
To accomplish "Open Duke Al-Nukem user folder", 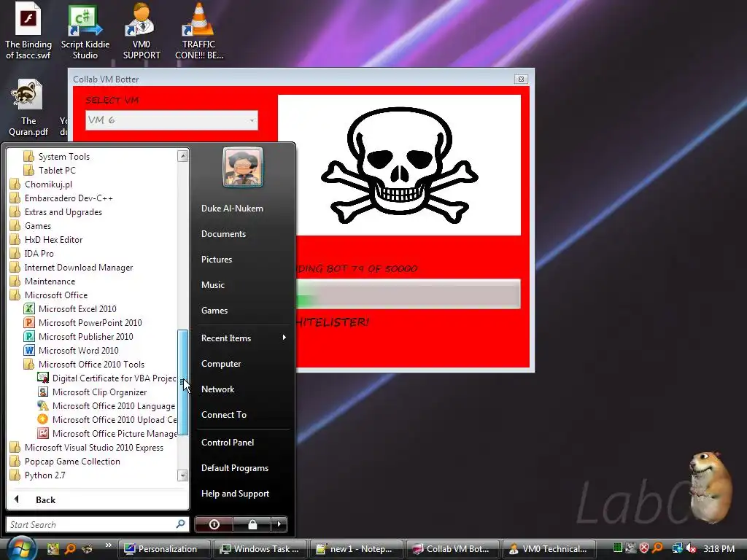I will click(x=232, y=209).
